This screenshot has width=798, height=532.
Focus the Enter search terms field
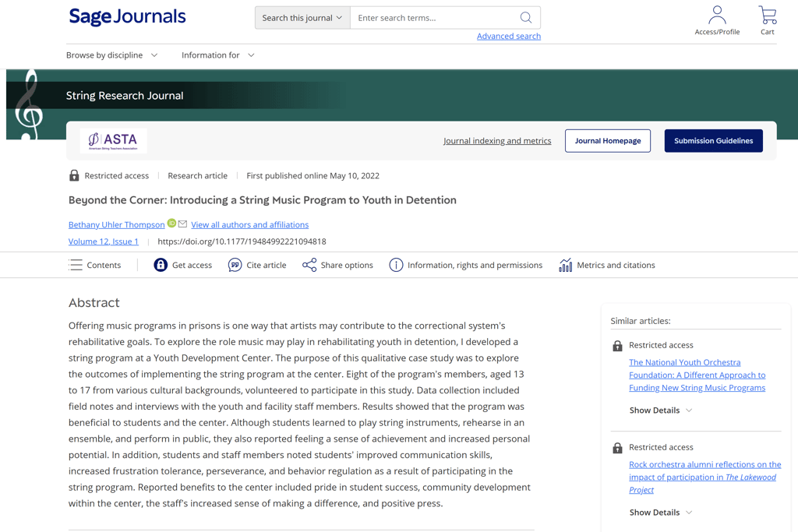(x=435, y=18)
